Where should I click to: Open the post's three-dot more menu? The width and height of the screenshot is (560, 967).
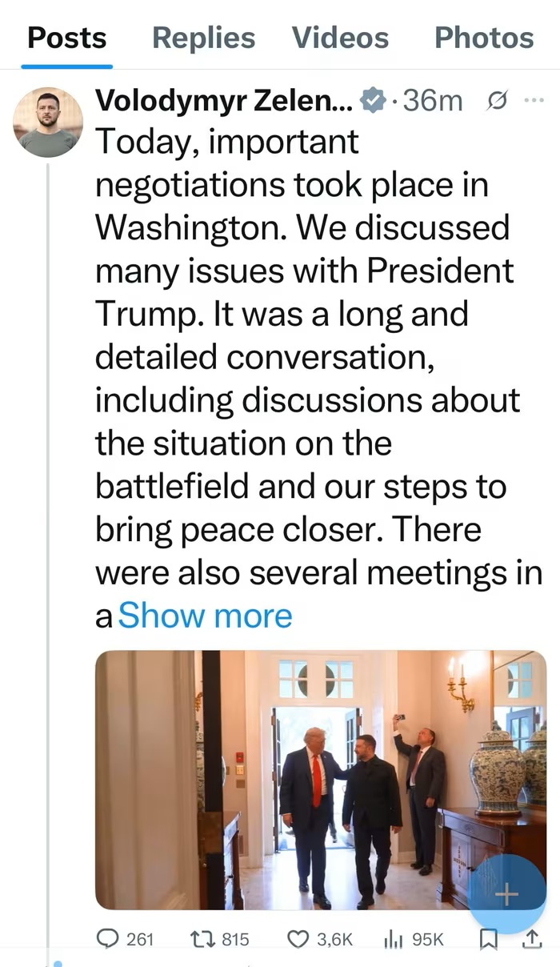532,101
